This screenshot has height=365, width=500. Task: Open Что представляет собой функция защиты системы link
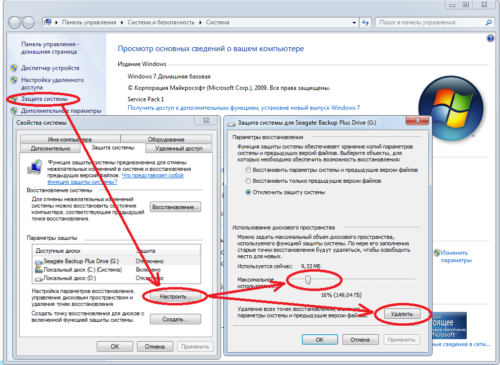pyautogui.click(x=116, y=179)
